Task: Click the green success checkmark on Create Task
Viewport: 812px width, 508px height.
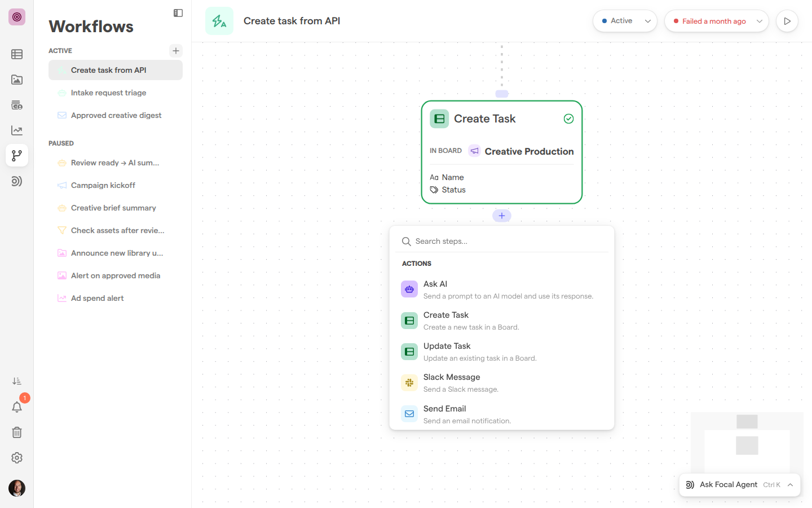Action: [569, 119]
